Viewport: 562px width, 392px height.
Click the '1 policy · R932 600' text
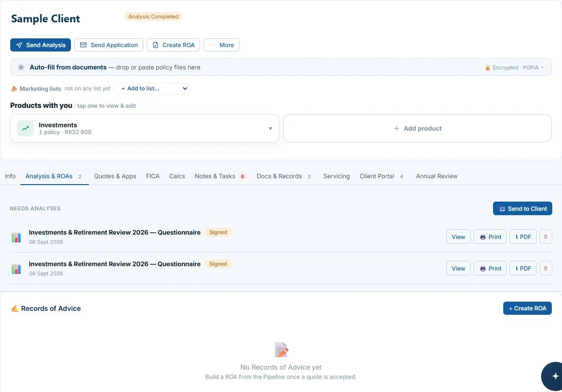click(65, 132)
